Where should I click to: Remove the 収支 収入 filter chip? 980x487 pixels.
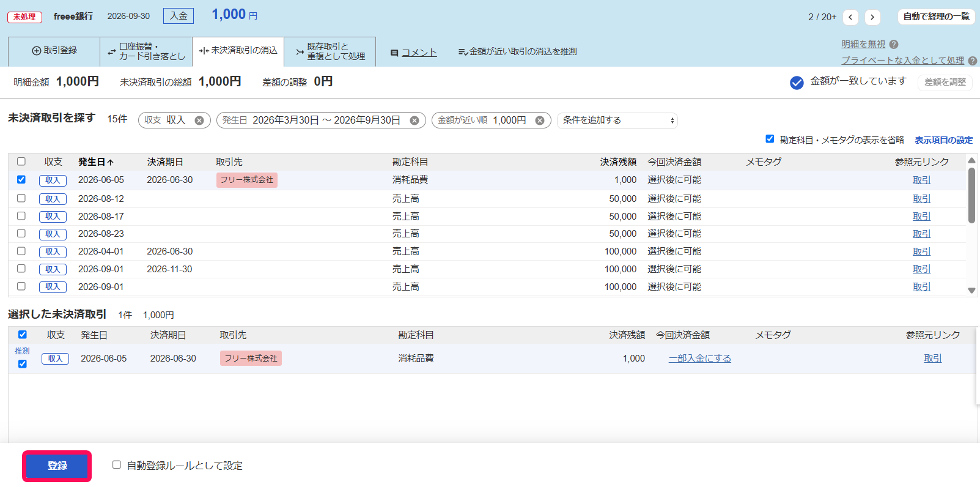(x=199, y=121)
